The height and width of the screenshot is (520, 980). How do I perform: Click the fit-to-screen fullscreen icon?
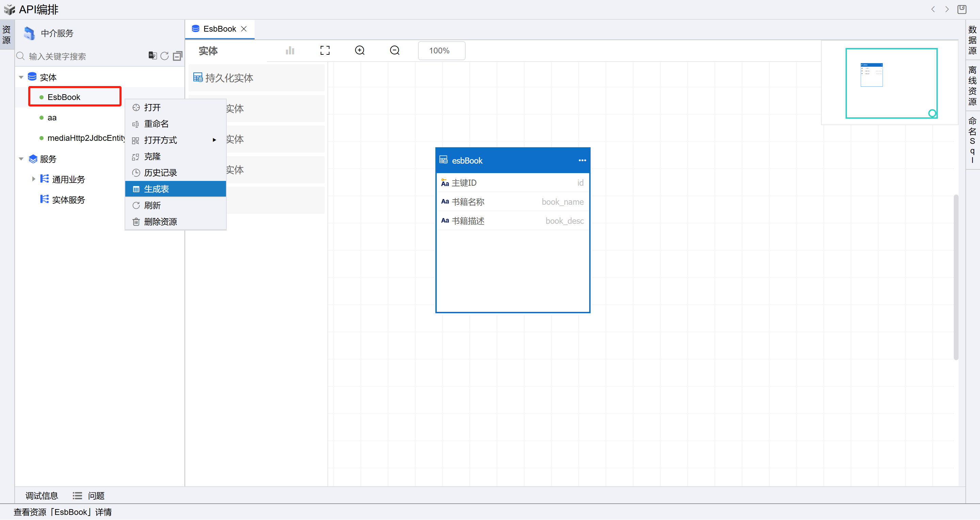click(324, 50)
